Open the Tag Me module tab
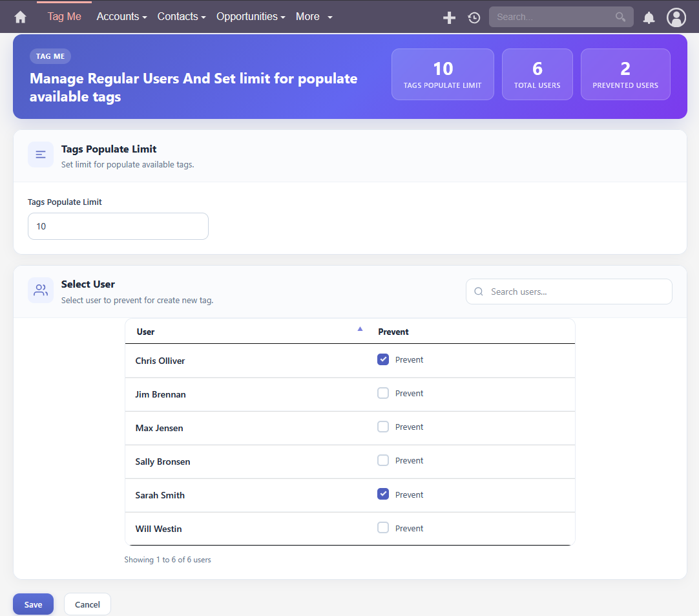Screen dimensions: 699x616 click(x=64, y=17)
